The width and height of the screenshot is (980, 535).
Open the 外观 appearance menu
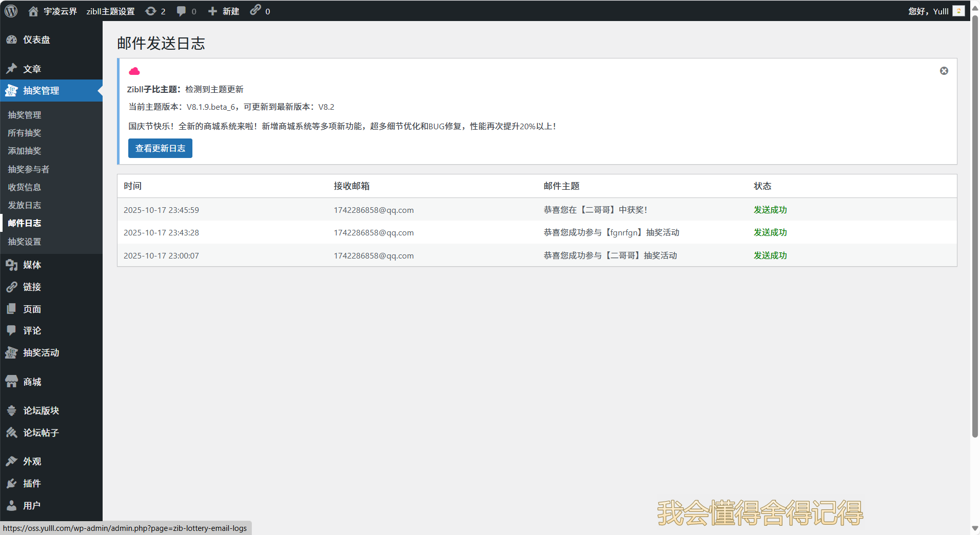click(32, 461)
